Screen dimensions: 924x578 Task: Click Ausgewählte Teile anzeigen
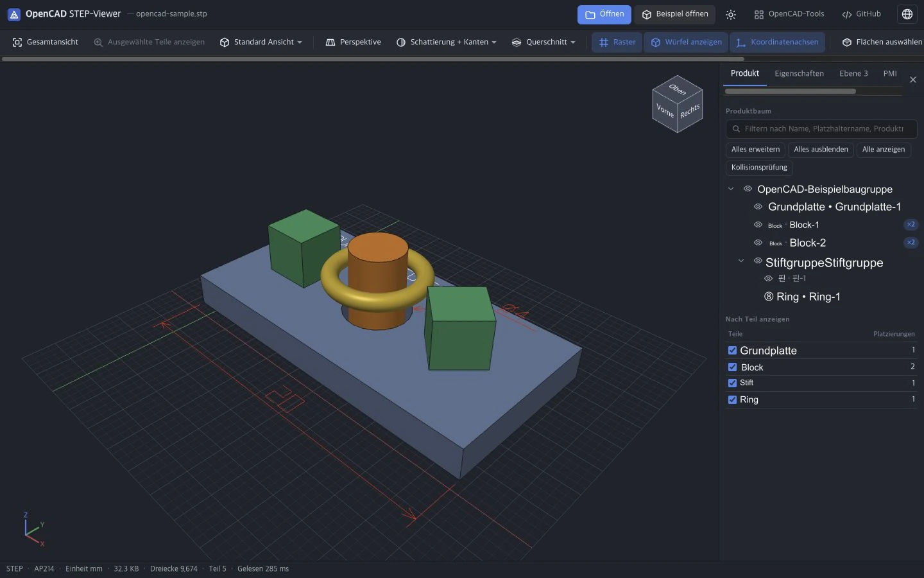[x=150, y=42]
